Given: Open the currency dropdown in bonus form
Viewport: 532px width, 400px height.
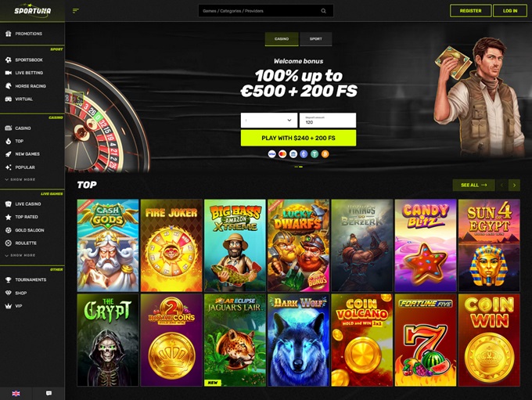Looking at the screenshot, I should coord(269,121).
